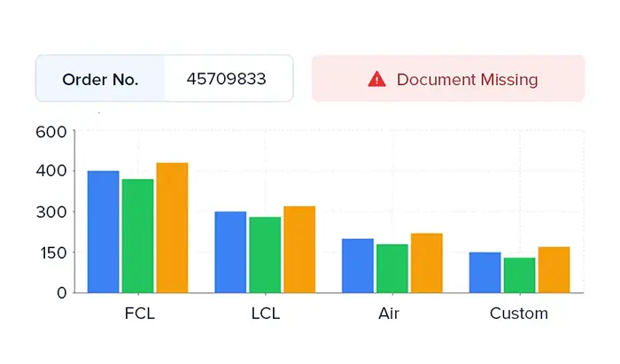Click the blue bar in FCL group
The width and height of the screenshot is (620, 364).
pyautogui.click(x=103, y=231)
